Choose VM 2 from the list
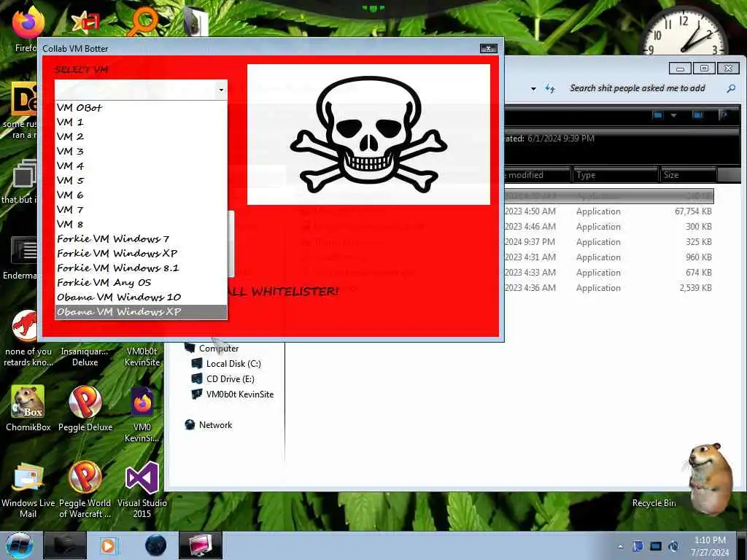 click(x=141, y=136)
